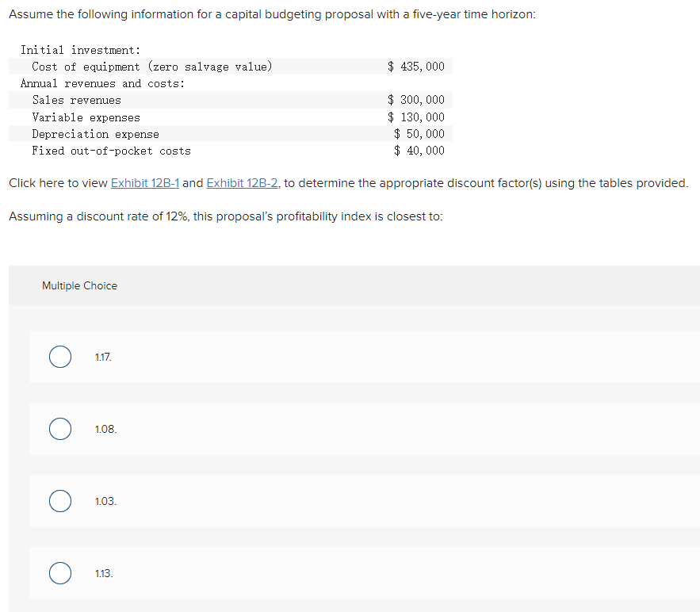Image resolution: width=700 pixels, height=612 pixels.
Task: Click the $ 50,000 depreciation value
Action: click(419, 134)
